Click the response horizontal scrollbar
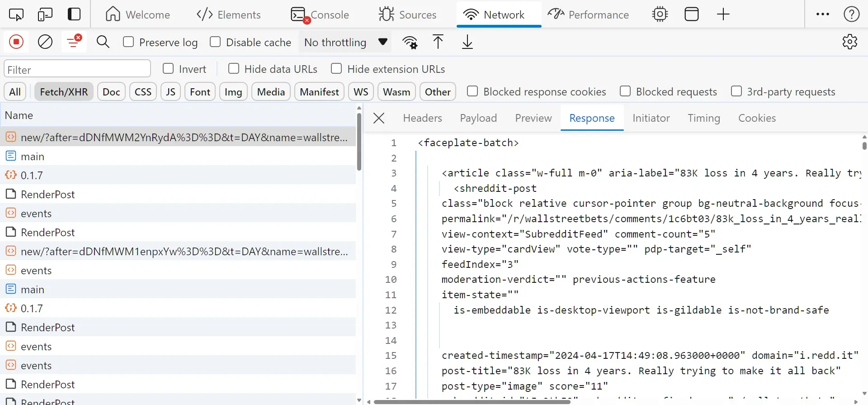 473,401
